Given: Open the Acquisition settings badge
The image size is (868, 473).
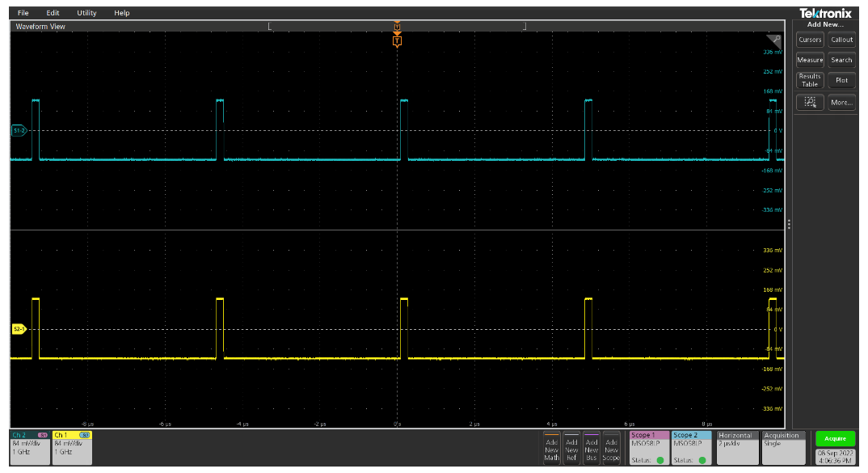Looking at the screenshot, I should coord(784,447).
